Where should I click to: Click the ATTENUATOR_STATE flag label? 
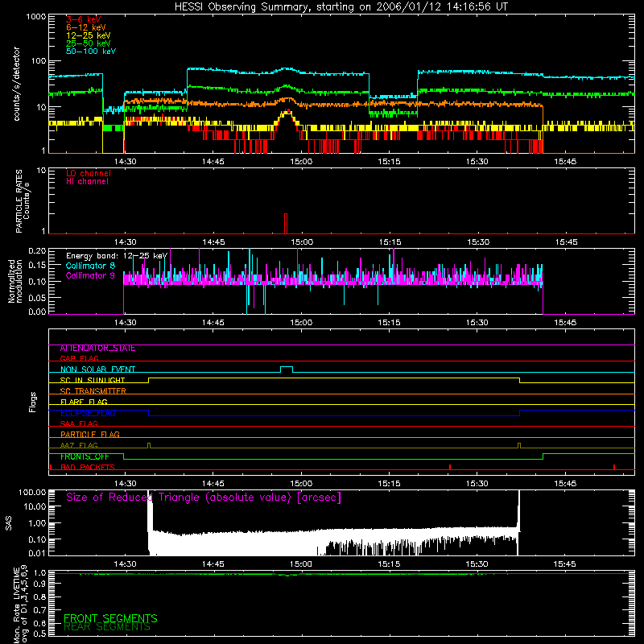pyautogui.click(x=97, y=349)
